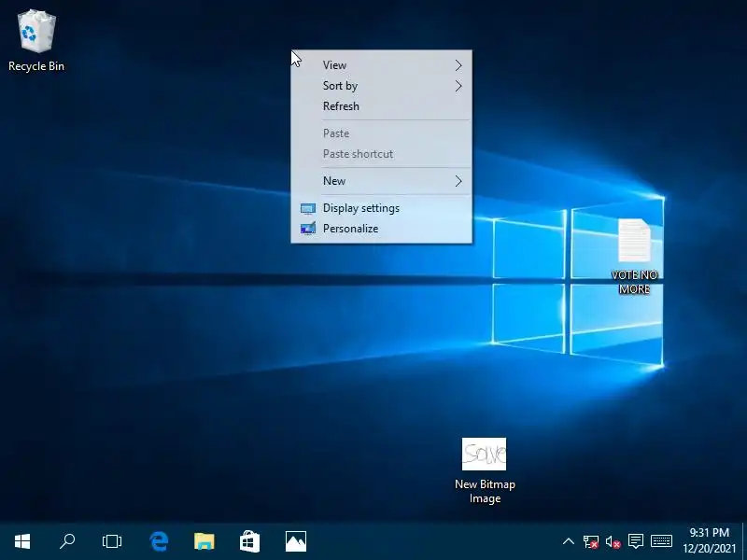Open Microsoft Store from taskbar
Viewport: 747px width, 560px height.
click(249, 541)
